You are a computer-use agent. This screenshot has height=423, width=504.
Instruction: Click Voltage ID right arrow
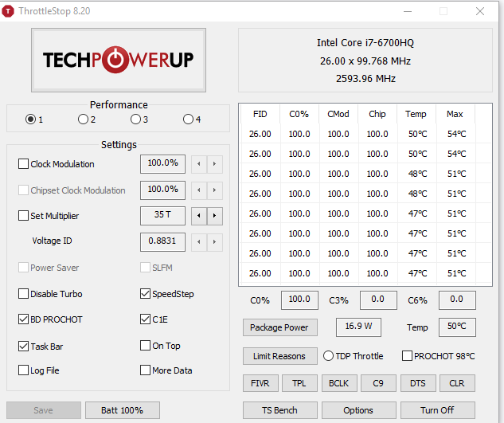214,241
